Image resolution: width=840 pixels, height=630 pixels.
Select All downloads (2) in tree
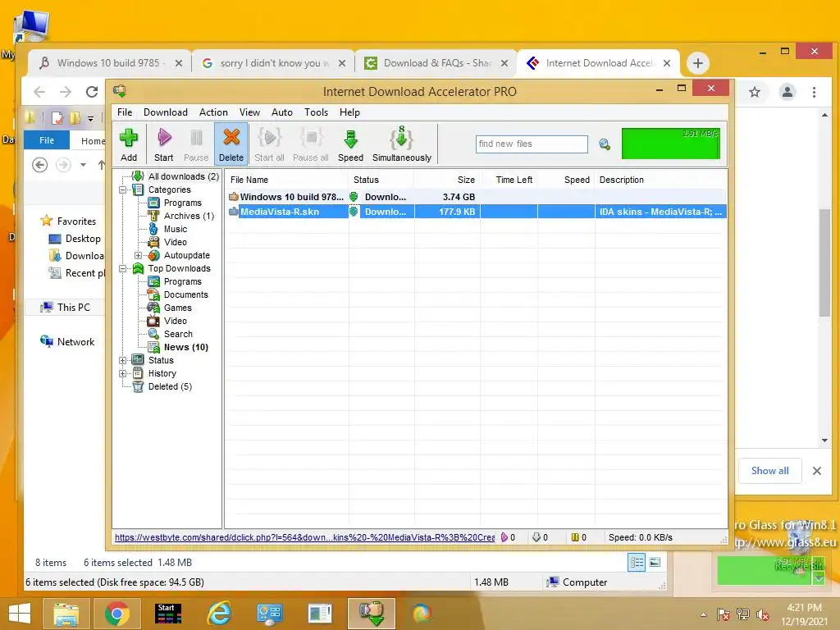point(183,176)
